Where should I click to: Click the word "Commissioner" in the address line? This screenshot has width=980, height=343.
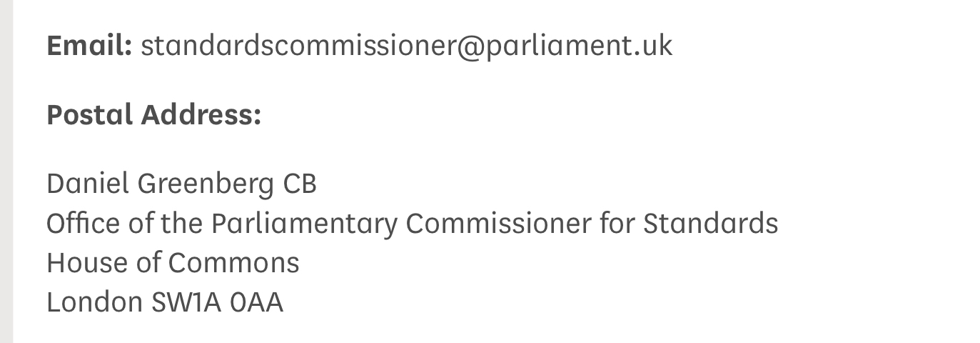pos(498,224)
